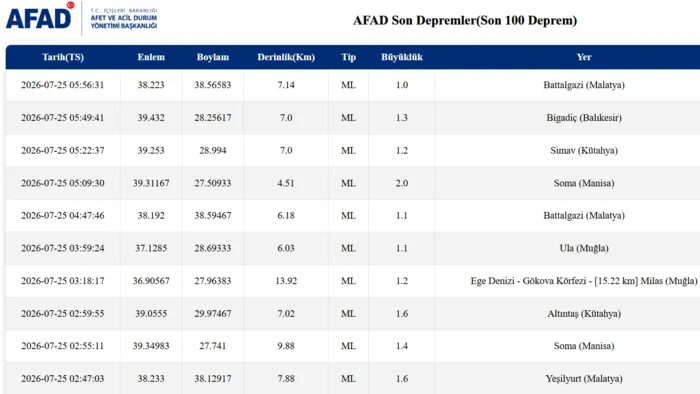Click the Tip column header
The image size is (700, 394).
point(348,57)
